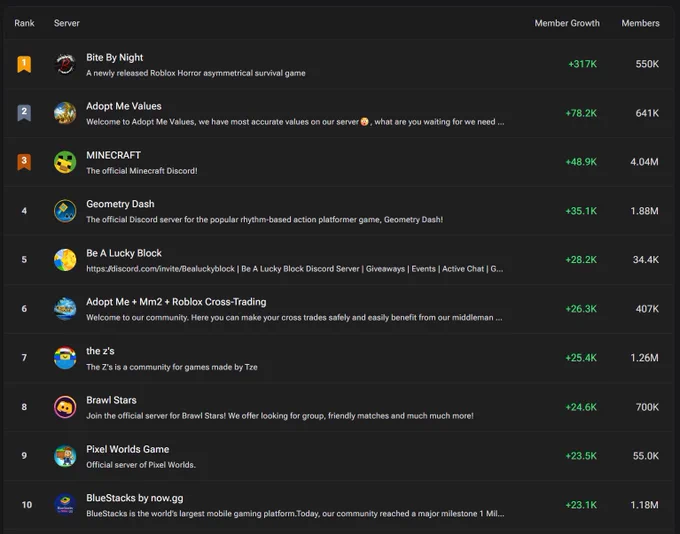Click the Server column header

66,23
